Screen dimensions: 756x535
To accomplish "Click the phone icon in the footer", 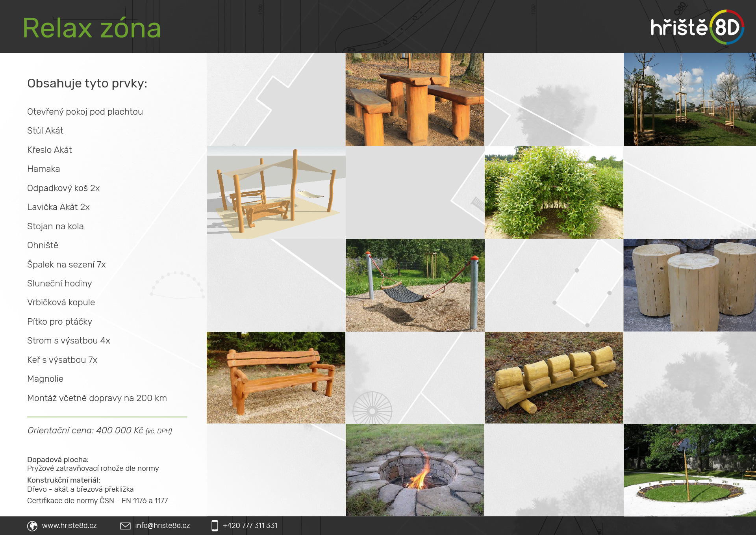I will tap(215, 526).
